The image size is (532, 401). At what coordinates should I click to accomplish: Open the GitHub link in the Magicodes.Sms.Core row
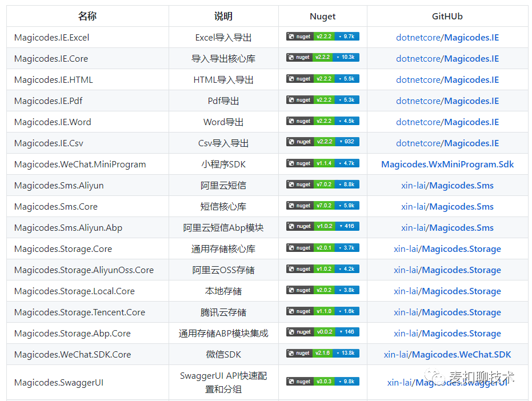point(447,207)
